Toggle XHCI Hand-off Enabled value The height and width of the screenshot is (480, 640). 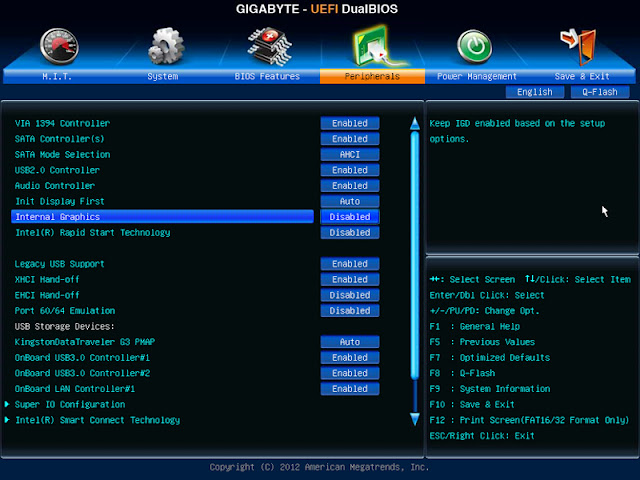tap(350, 279)
